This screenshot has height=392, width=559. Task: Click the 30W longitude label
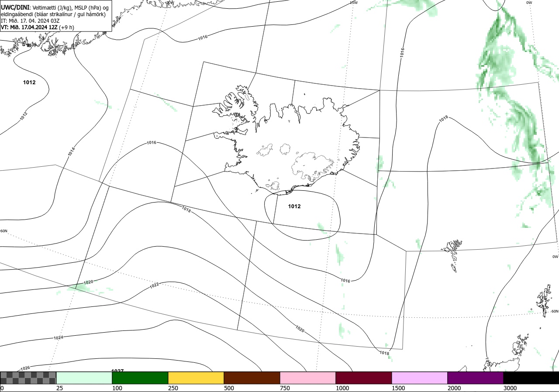(169, 3)
